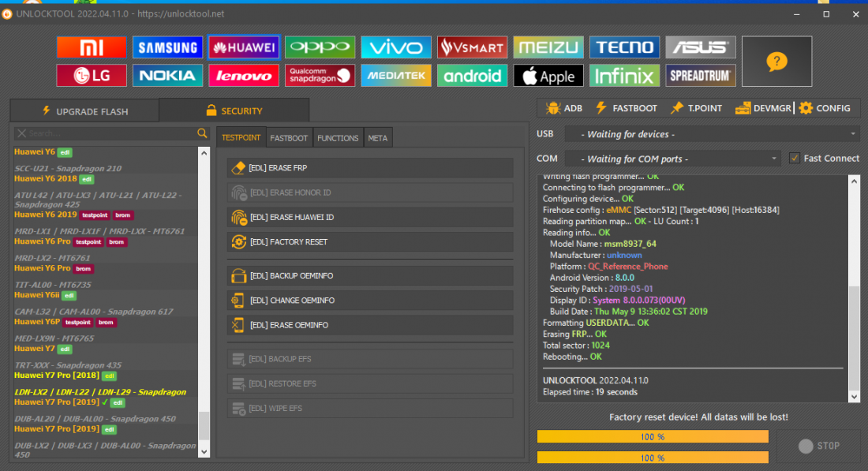This screenshot has width=868, height=471.
Task: Choose the Tecno brand logo
Action: click(624, 47)
